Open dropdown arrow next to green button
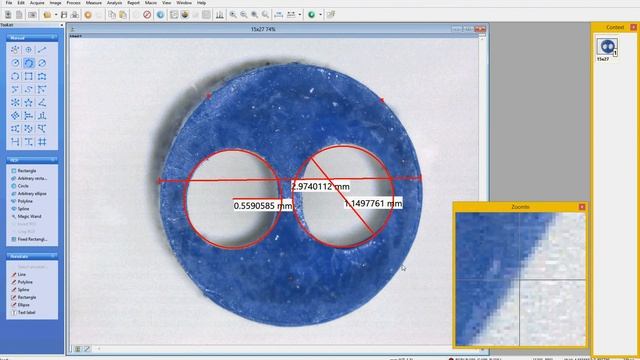Viewport: 640px width, 360px height. coord(320,15)
